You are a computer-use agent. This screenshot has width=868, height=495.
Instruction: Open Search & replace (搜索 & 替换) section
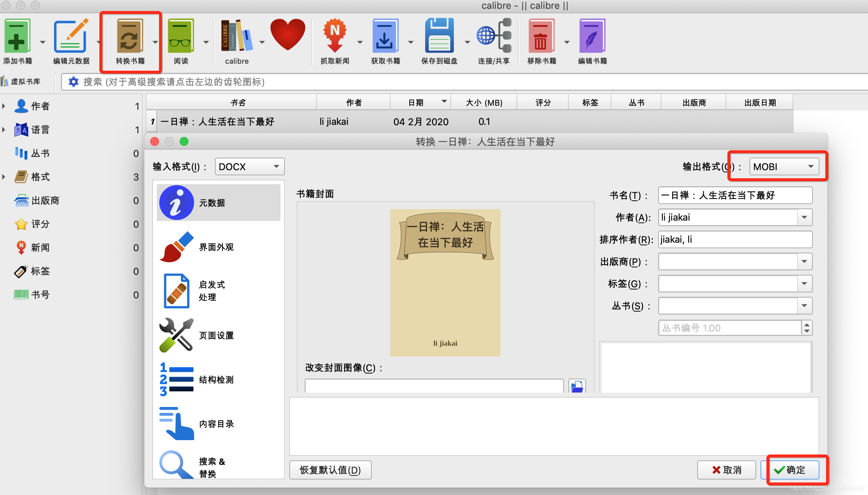tap(219, 465)
